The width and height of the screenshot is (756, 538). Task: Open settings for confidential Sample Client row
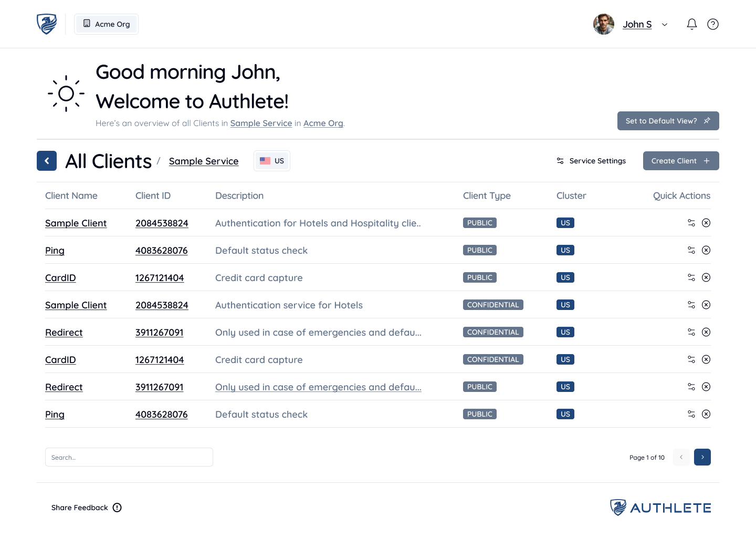click(x=691, y=305)
